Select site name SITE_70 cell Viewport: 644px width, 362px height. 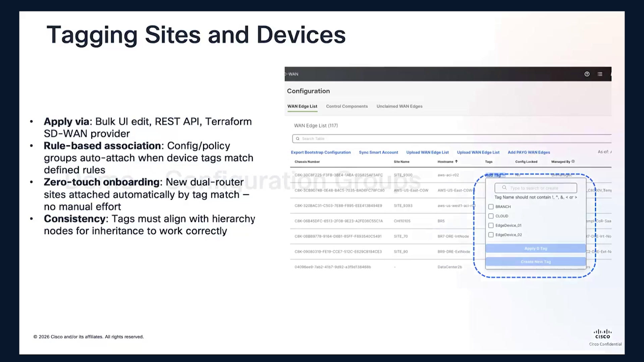pyautogui.click(x=400, y=236)
